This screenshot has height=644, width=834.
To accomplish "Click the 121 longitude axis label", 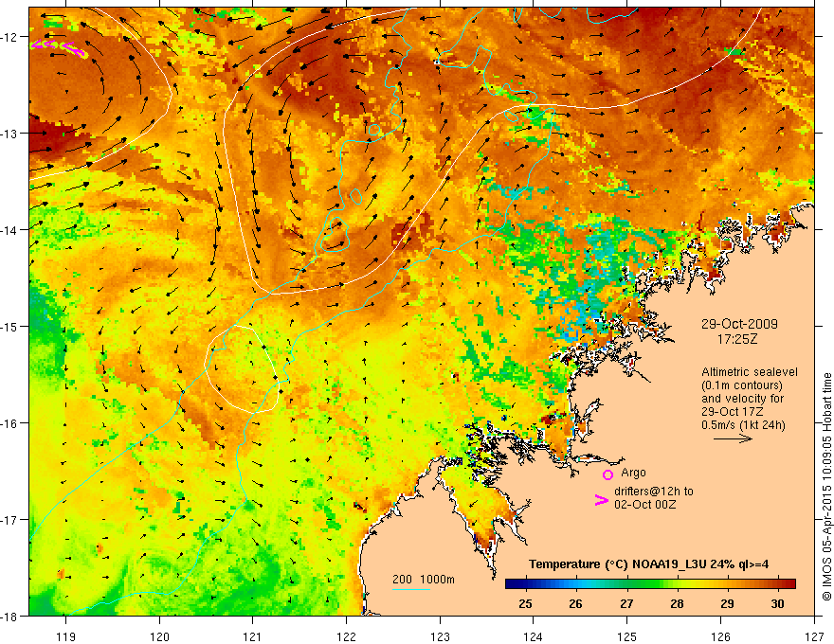I will click(253, 636).
